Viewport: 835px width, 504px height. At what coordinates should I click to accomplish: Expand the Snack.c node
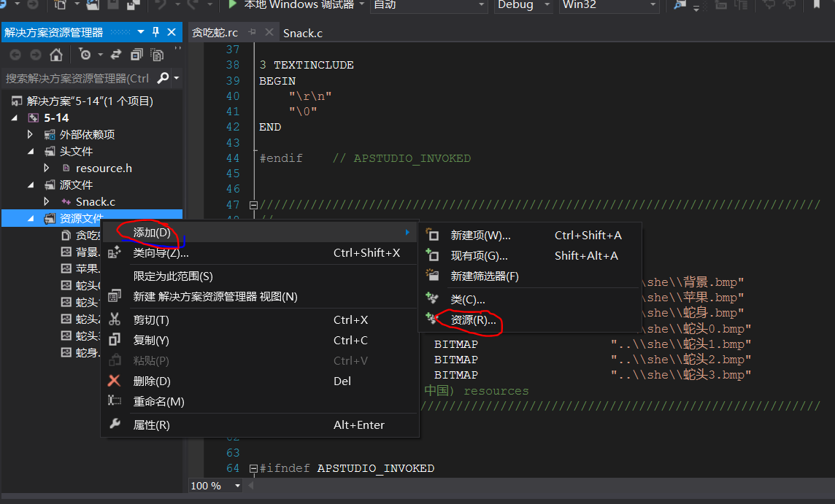(x=47, y=202)
